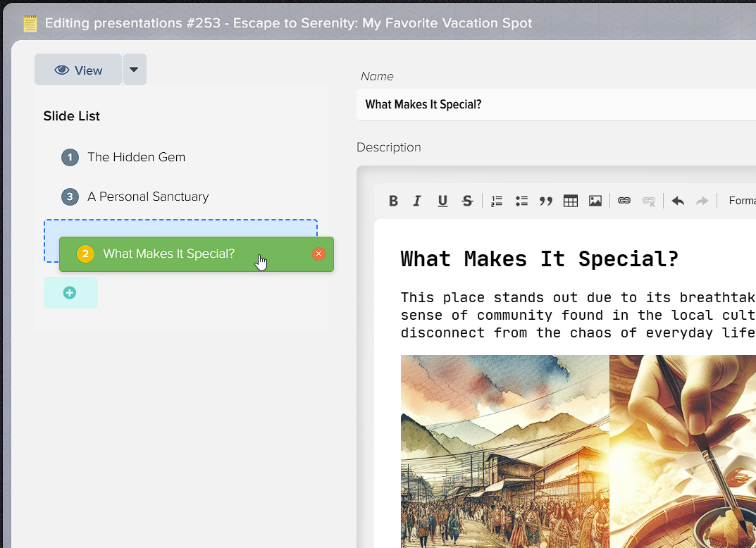Click the slide number 3 badge

point(70,197)
